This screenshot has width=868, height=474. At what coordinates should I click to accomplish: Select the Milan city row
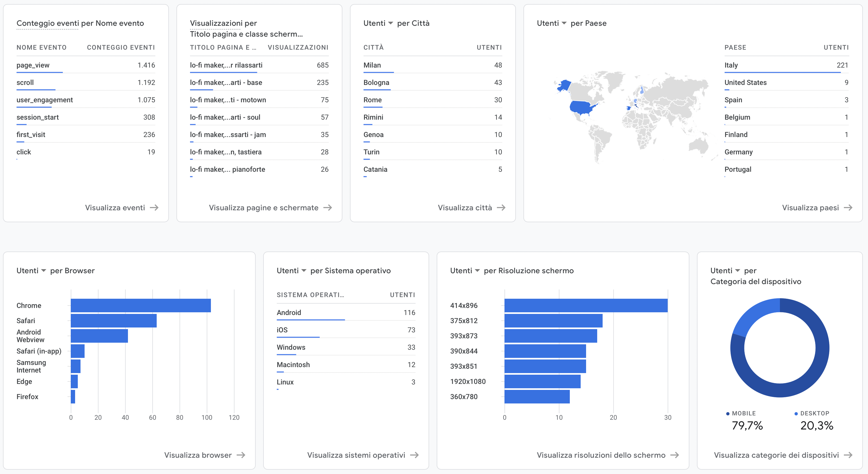[433, 65]
